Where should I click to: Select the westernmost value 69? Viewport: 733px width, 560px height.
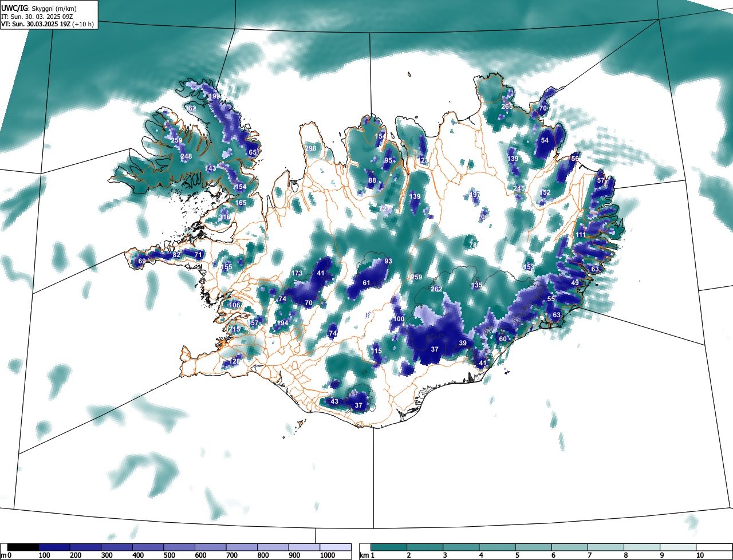tap(142, 262)
